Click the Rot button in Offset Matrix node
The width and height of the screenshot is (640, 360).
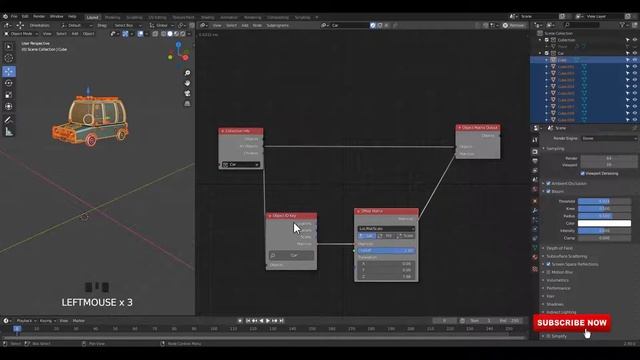coord(386,236)
